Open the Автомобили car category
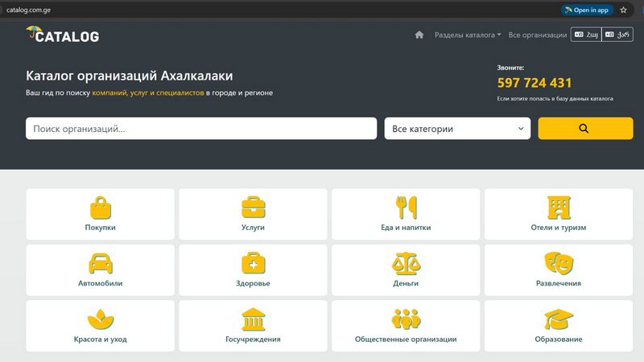Screen dimensions: 644x362 click(x=100, y=270)
